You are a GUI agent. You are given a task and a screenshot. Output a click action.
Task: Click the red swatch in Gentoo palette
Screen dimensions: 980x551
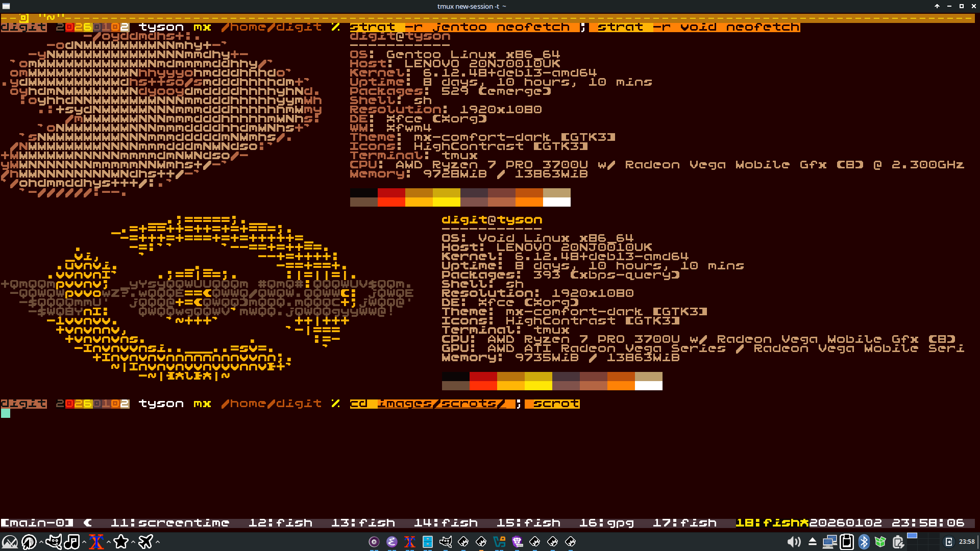391,192
